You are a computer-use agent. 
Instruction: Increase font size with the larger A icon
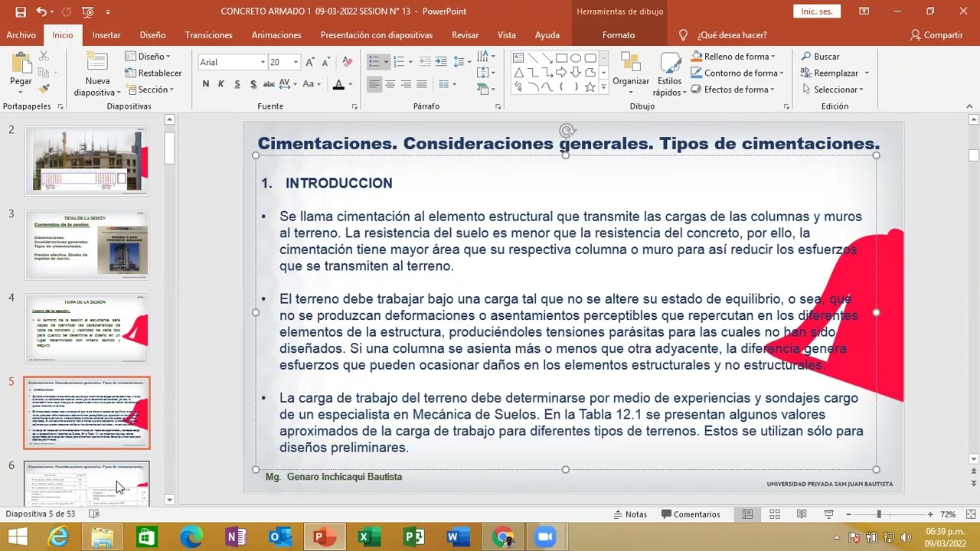coord(310,62)
